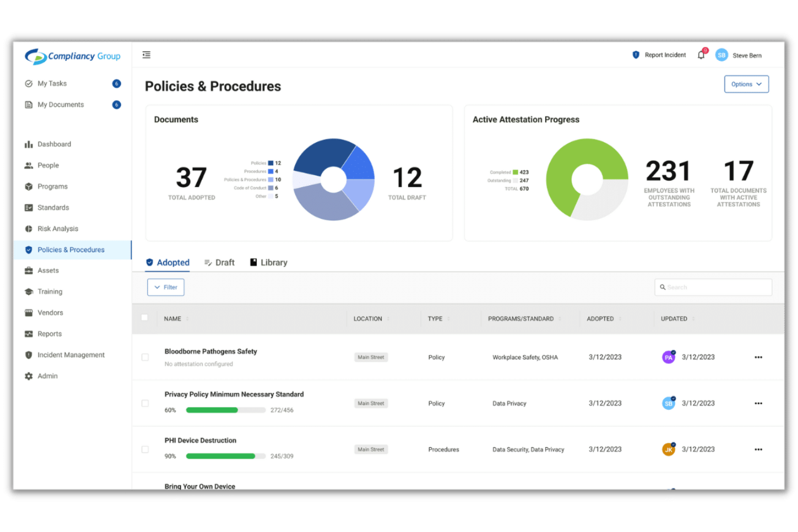Open the Training section

click(50, 291)
